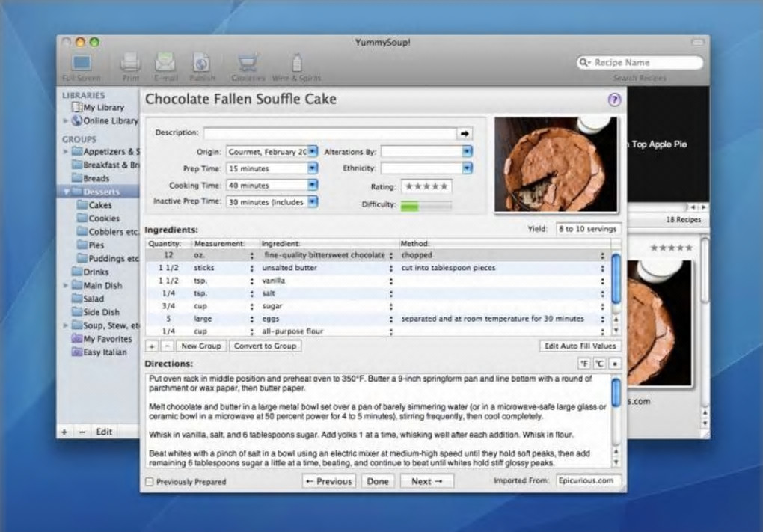Screen dimensions: 763x532
Task: Open the Breads group folder
Action: pos(91,178)
